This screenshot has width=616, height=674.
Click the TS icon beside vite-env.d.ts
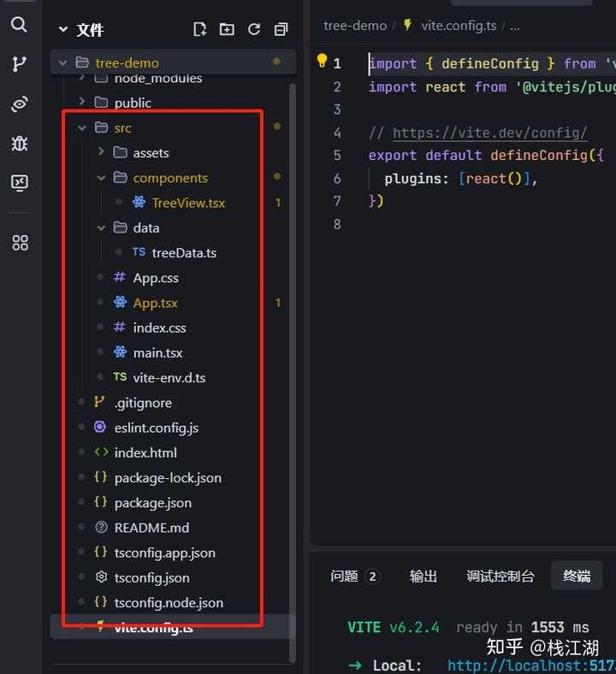tap(120, 377)
